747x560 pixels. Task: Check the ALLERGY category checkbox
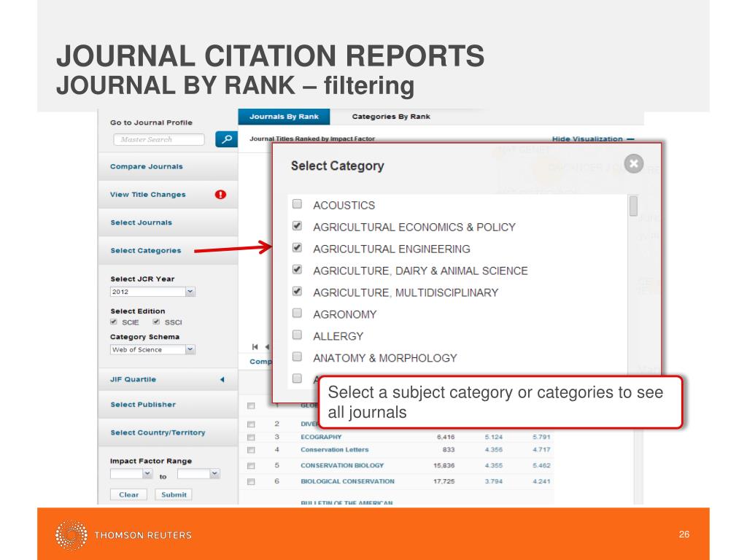coord(297,335)
